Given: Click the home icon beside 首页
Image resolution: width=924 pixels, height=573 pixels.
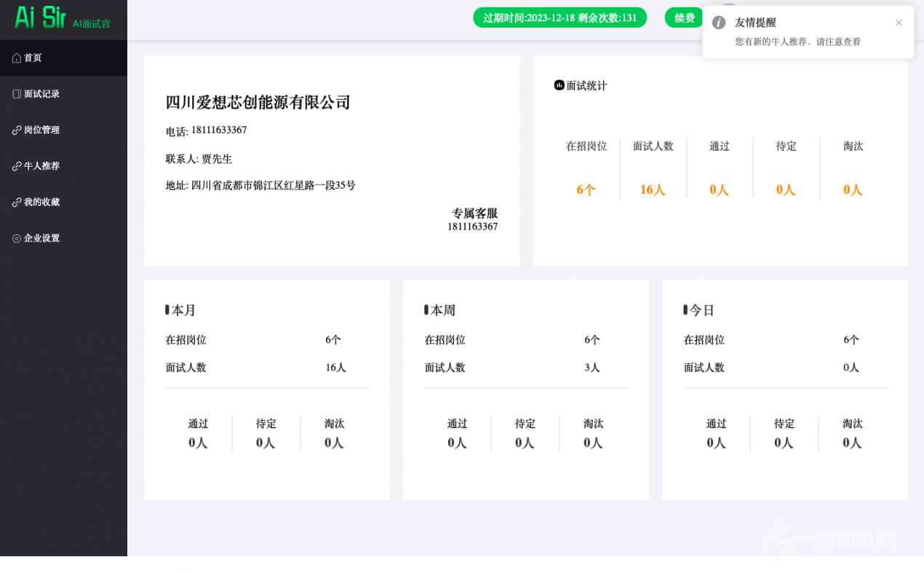Looking at the screenshot, I should click(x=17, y=58).
